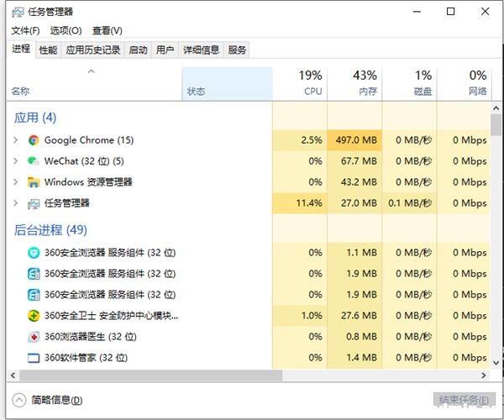Click the vertical scrollbar thumb

pos(496,125)
